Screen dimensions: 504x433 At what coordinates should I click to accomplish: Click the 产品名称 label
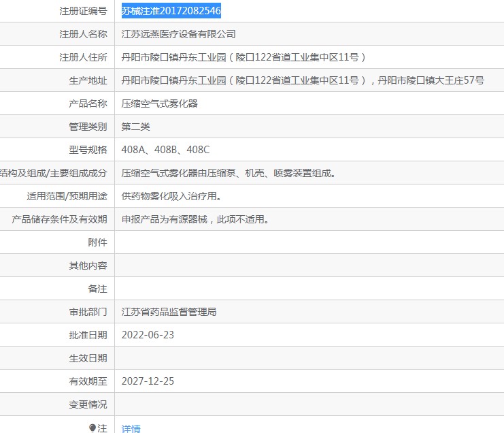click(x=88, y=103)
